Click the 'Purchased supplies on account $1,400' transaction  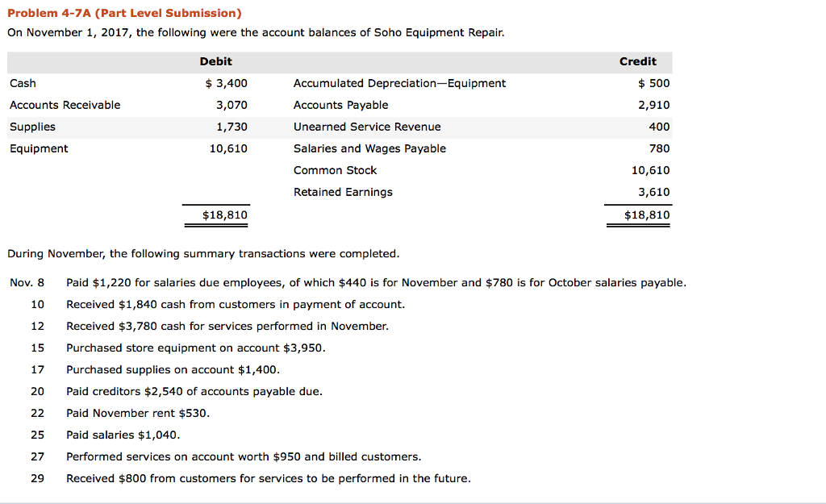(x=173, y=369)
